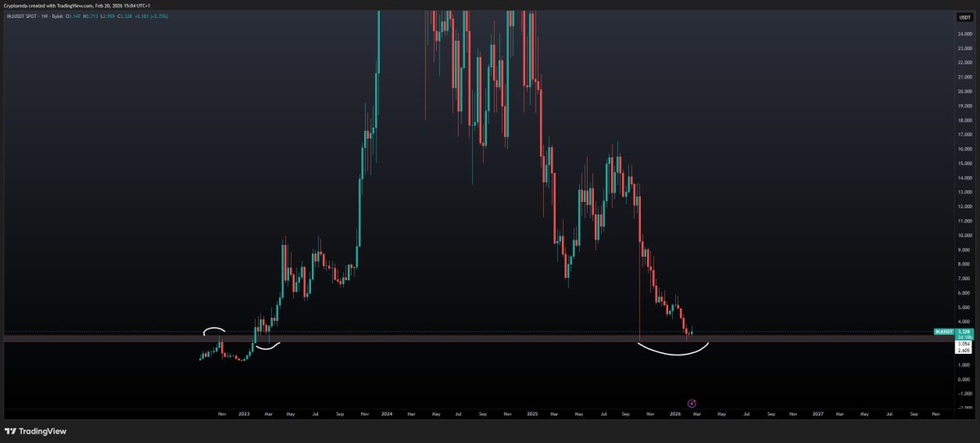Click the green INJUSDT last price label
The height and width of the screenshot is (443, 980).
click(x=953, y=333)
